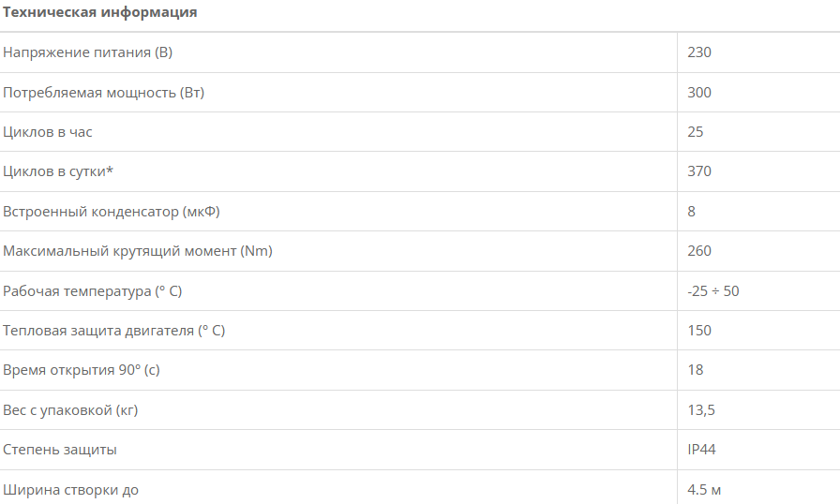Viewport: 840px width, 504px height.
Task: Select the "Потребляемая мощность (Вт)" label
Action: 104,93
